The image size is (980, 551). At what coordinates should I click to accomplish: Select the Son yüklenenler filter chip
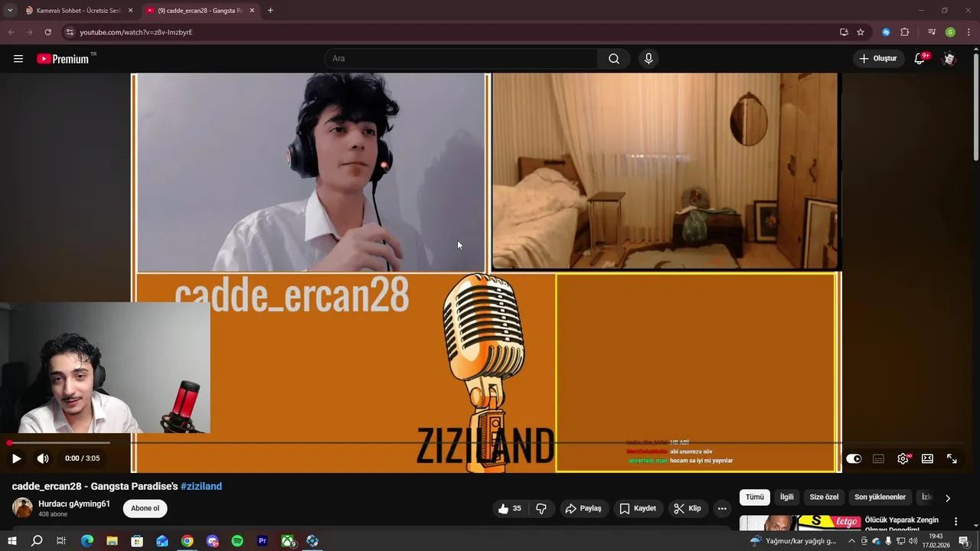[880, 497]
